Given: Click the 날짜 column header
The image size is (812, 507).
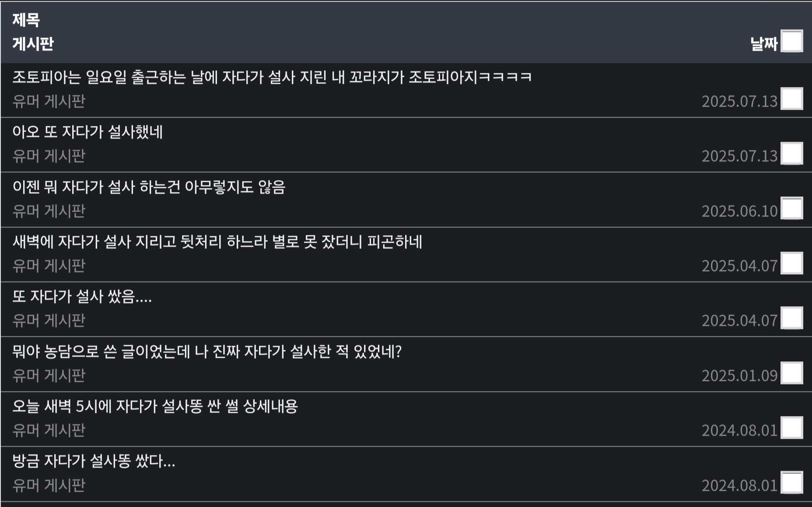Looking at the screenshot, I should pos(763,44).
